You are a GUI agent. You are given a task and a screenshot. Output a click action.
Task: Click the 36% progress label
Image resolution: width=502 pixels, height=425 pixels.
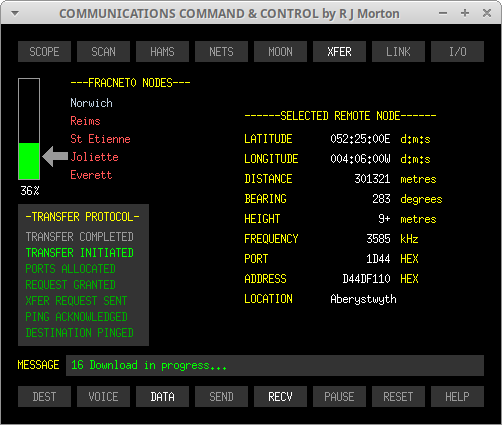click(30, 191)
